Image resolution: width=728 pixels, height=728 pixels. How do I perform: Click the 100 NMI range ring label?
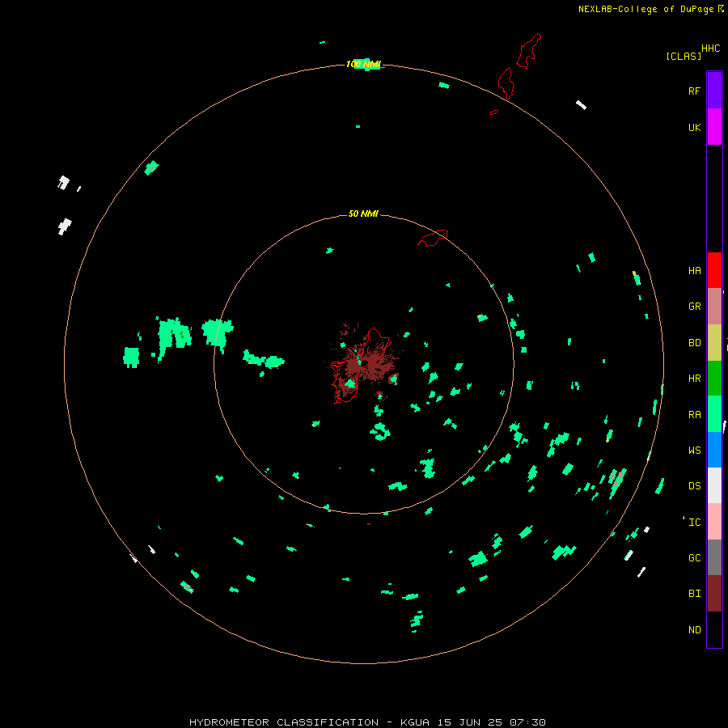coord(362,64)
